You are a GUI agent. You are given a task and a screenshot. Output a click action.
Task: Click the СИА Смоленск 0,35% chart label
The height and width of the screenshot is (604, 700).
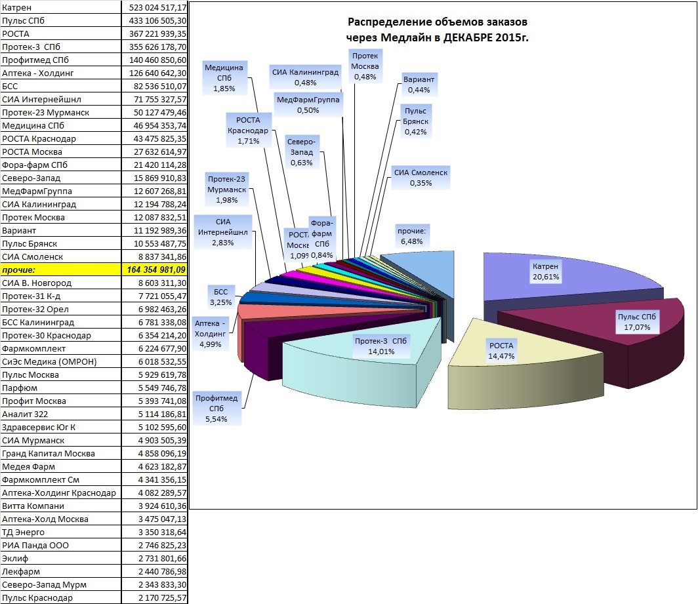click(421, 178)
